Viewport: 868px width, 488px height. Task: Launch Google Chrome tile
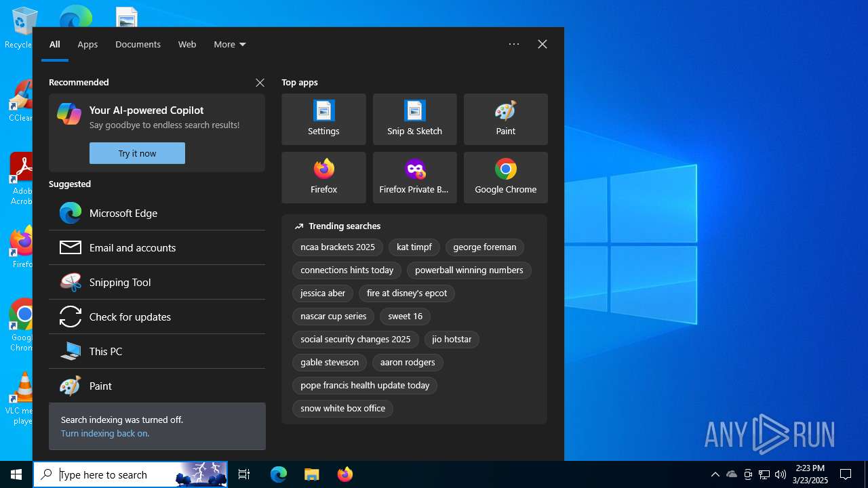click(x=505, y=178)
